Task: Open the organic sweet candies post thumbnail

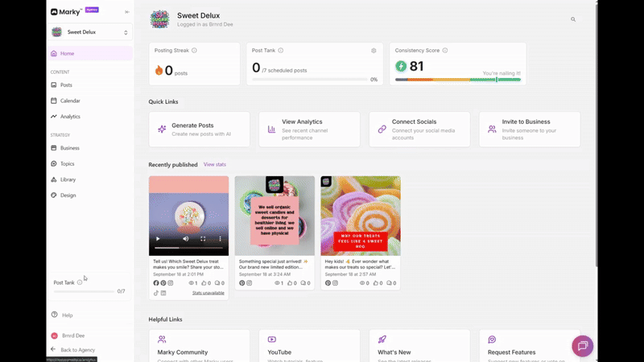Action: (275, 216)
